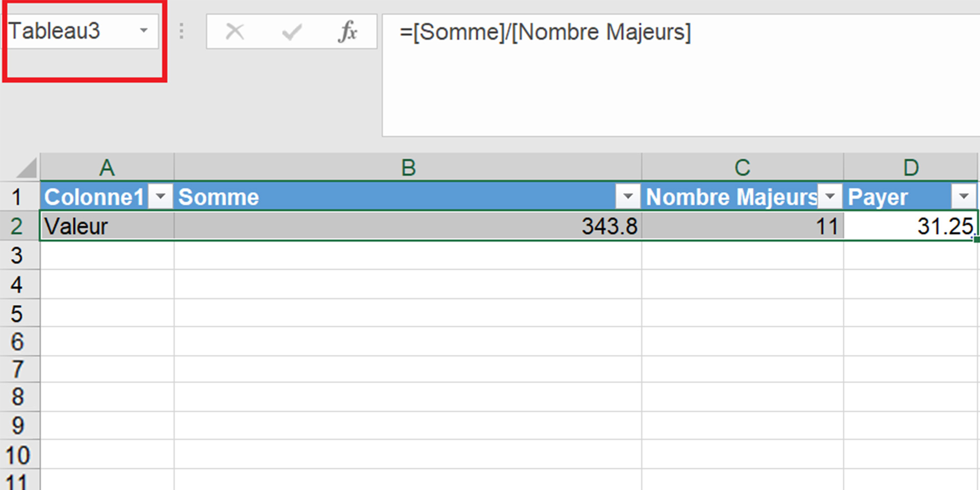Open the Nombre Majeurs filter dropdown

(x=830, y=196)
